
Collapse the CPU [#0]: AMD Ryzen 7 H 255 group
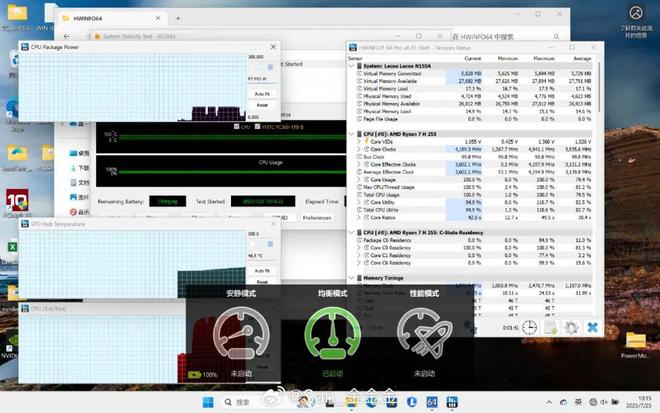pyautogui.click(x=351, y=133)
